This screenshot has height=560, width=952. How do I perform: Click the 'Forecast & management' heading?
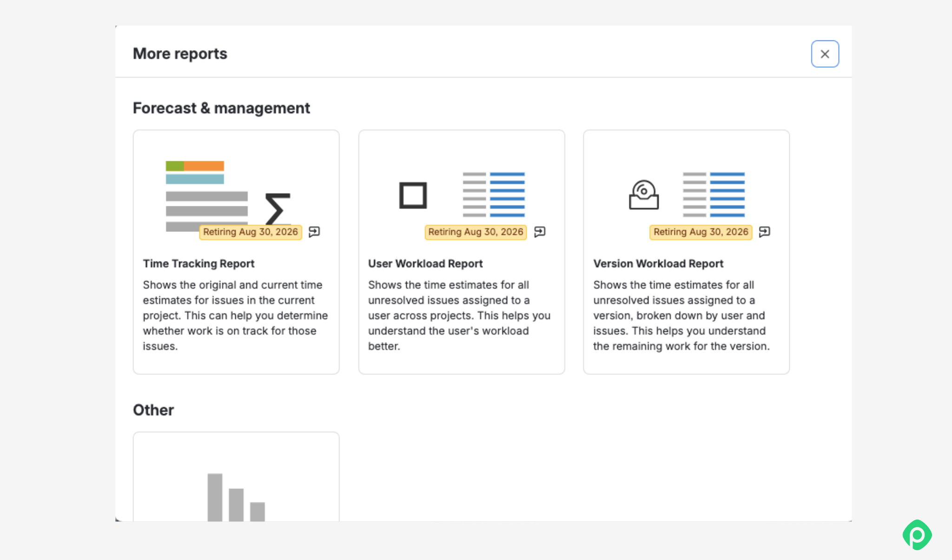pos(221,108)
